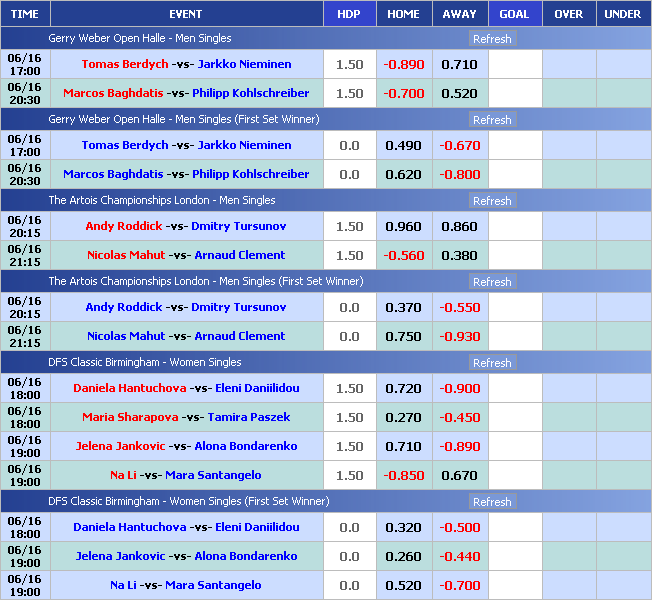
Task: Select away odds -0.890 for Alona Bondarenko
Action: click(x=459, y=446)
